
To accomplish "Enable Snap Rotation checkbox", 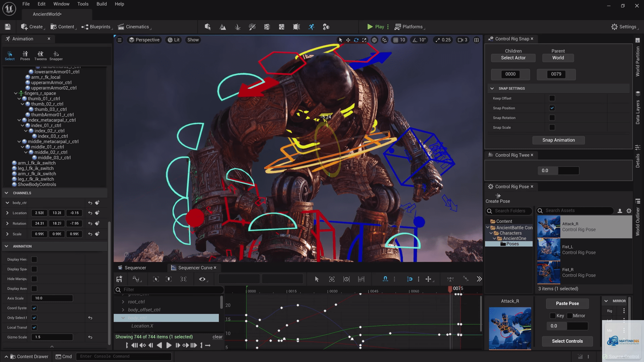I will coord(552,118).
